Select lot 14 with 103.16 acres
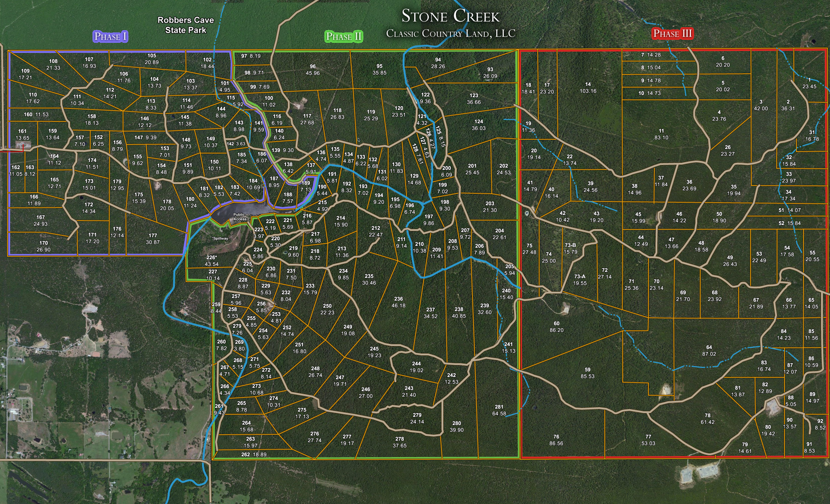This screenshot has width=830, height=504. point(588,88)
